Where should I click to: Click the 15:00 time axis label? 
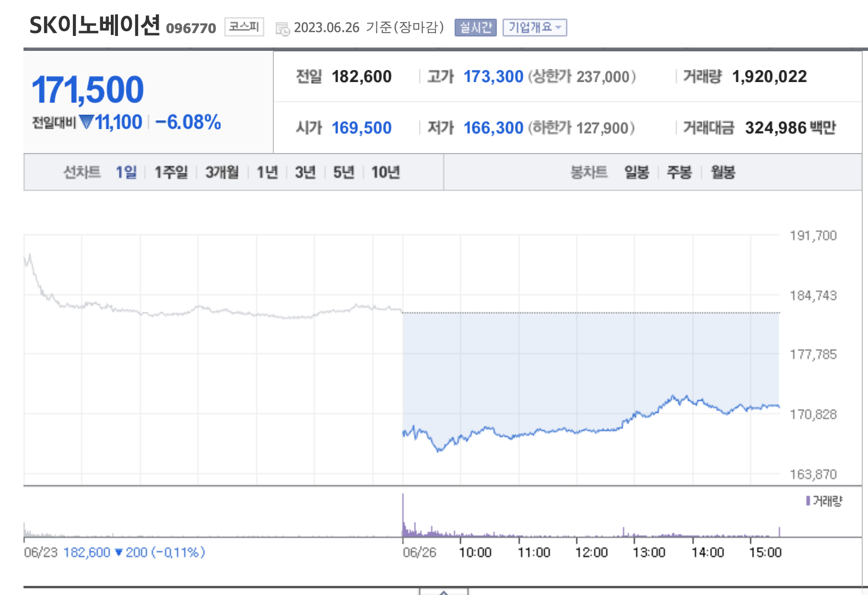click(765, 552)
